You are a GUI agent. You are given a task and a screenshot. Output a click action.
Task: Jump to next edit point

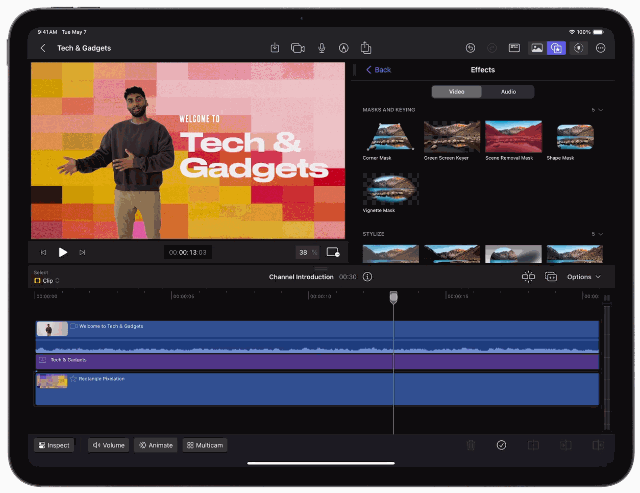point(82,253)
